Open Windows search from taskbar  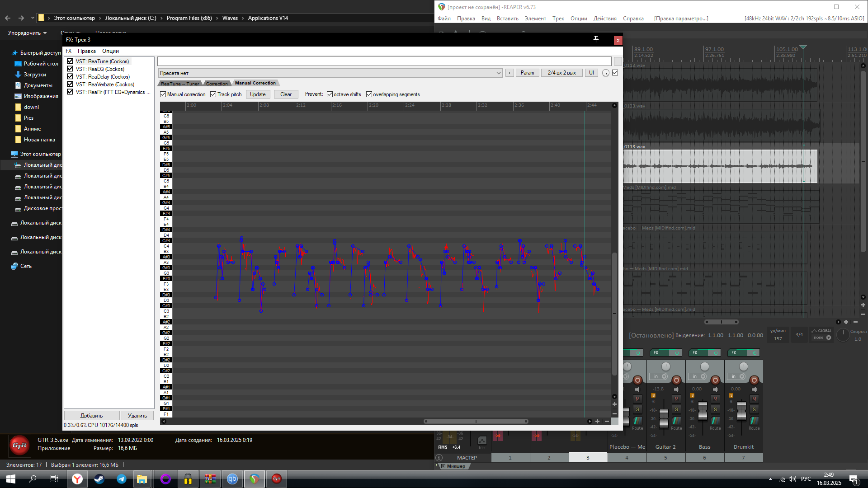[33, 479]
